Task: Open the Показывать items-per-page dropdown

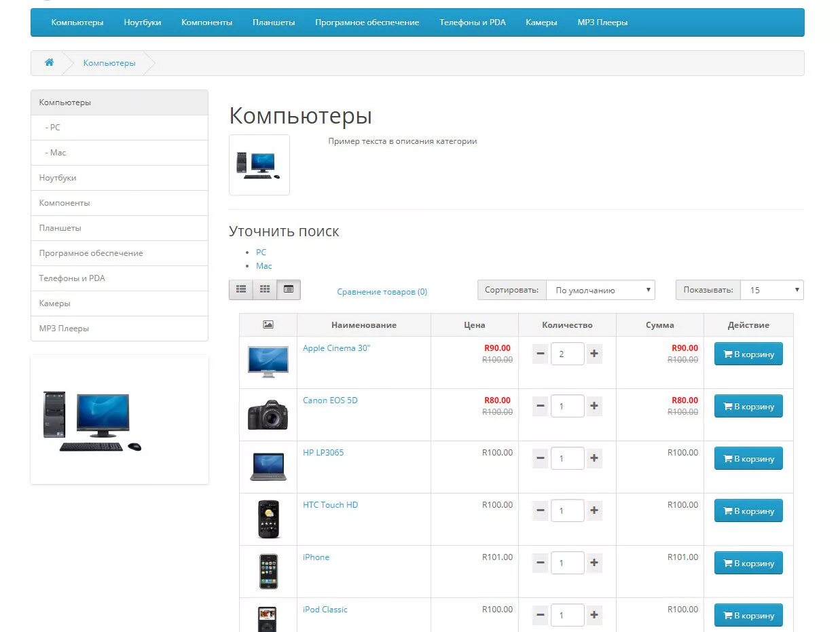Action: 771,290
